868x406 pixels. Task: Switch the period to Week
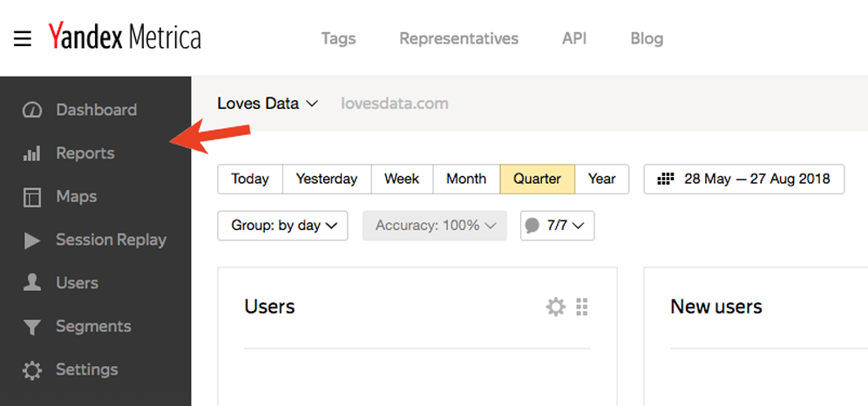coord(402,179)
